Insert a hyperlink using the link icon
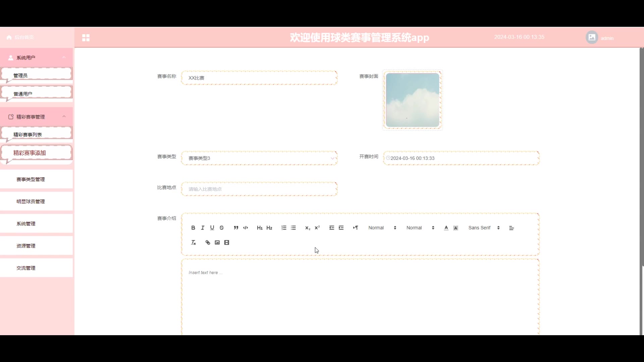 coord(208,243)
